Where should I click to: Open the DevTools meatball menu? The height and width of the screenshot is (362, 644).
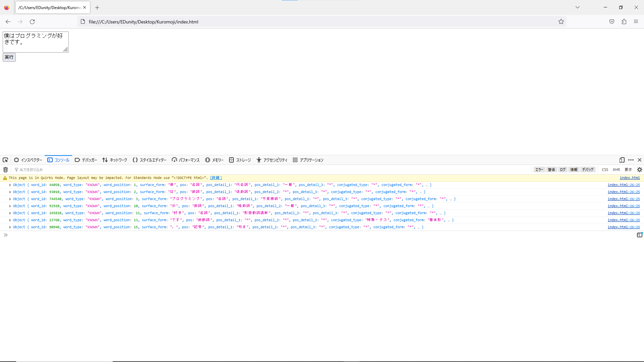click(x=631, y=160)
